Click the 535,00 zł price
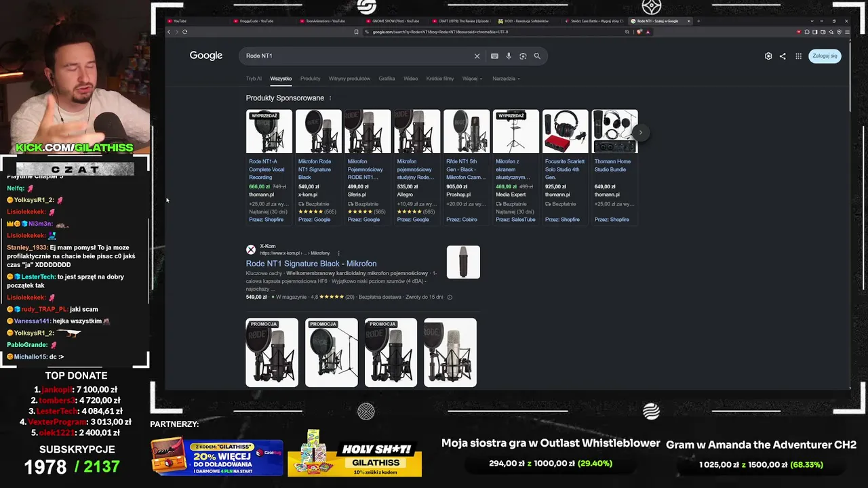Image resolution: width=868 pixels, height=488 pixels. tap(407, 186)
